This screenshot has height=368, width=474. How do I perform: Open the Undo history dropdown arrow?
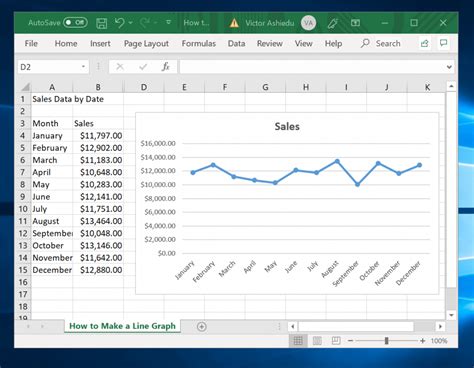(x=130, y=23)
